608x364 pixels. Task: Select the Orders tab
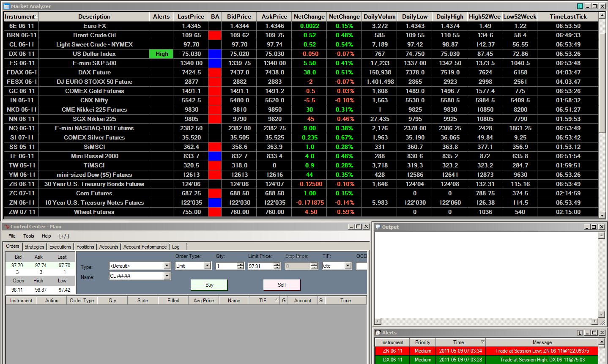[x=13, y=246]
